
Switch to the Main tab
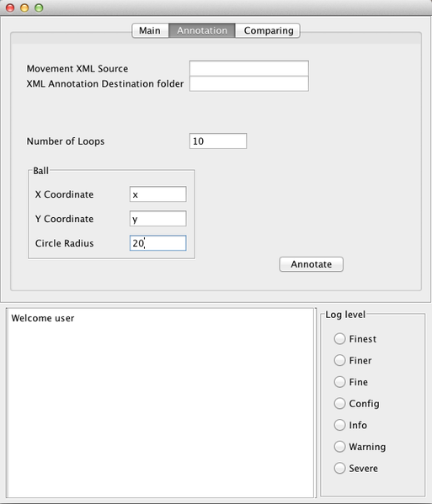150,30
